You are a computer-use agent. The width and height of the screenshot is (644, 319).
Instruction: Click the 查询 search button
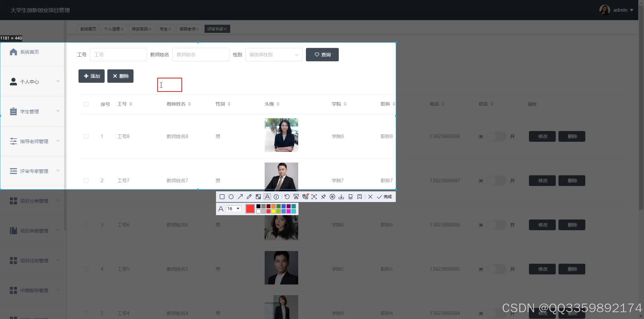(322, 55)
